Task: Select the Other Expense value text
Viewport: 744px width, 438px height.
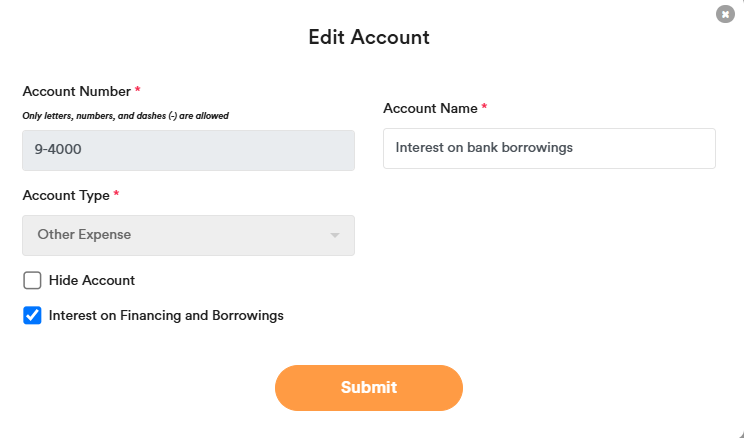Action: click(84, 235)
